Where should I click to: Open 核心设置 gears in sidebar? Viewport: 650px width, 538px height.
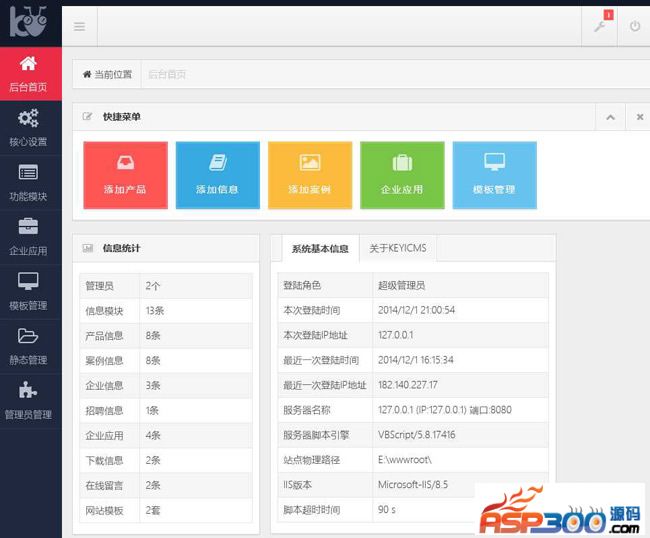tap(28, 128)
